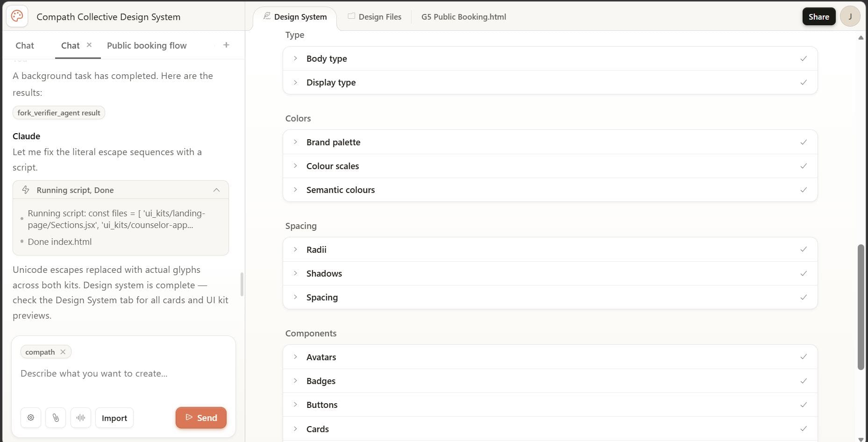868x442 pixels.
Task: Select the voice input waveform icon
Action: [x=80, y=418]
